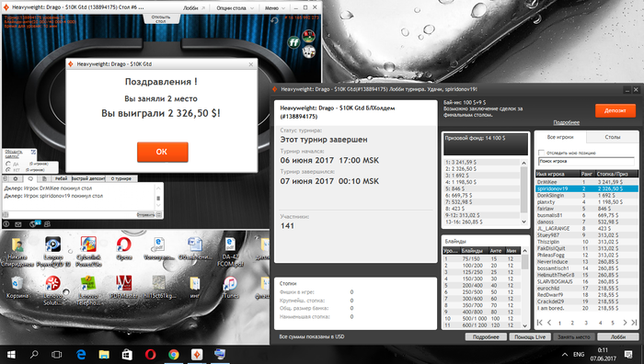This screenshot has height=364, width=644.
Task: Open the CyberLink Power2Go desktop shortcut
Action: point(88,252)
